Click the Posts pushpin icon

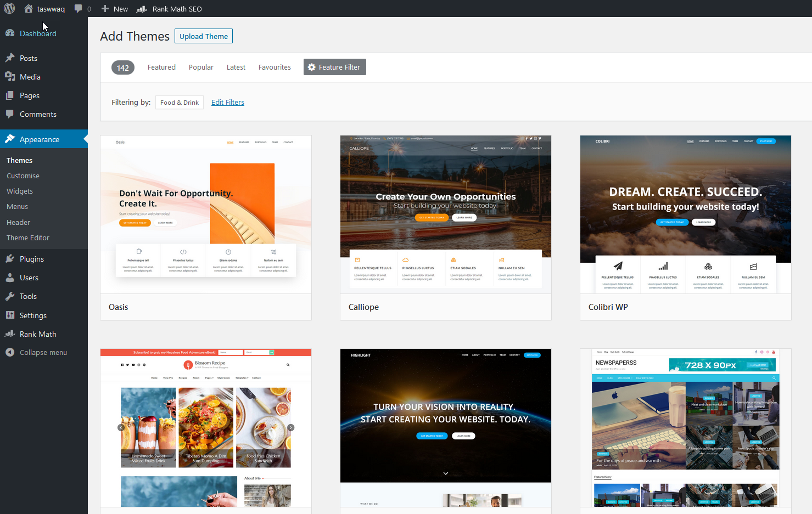pos(10,58)
